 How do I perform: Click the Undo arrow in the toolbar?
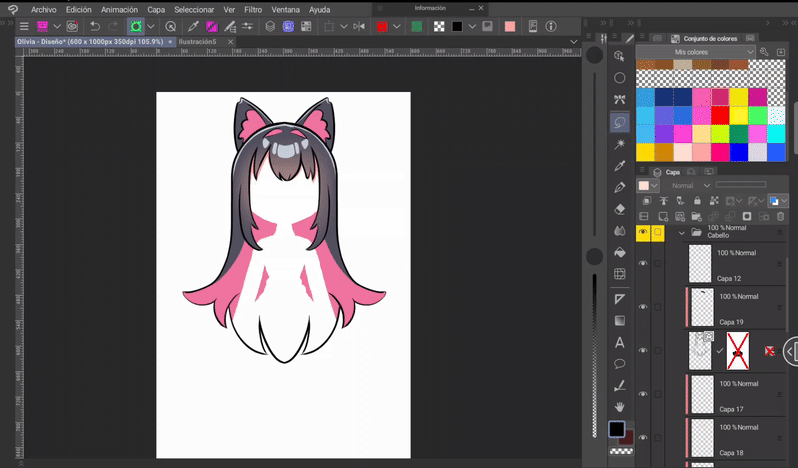tap(95, 26)
